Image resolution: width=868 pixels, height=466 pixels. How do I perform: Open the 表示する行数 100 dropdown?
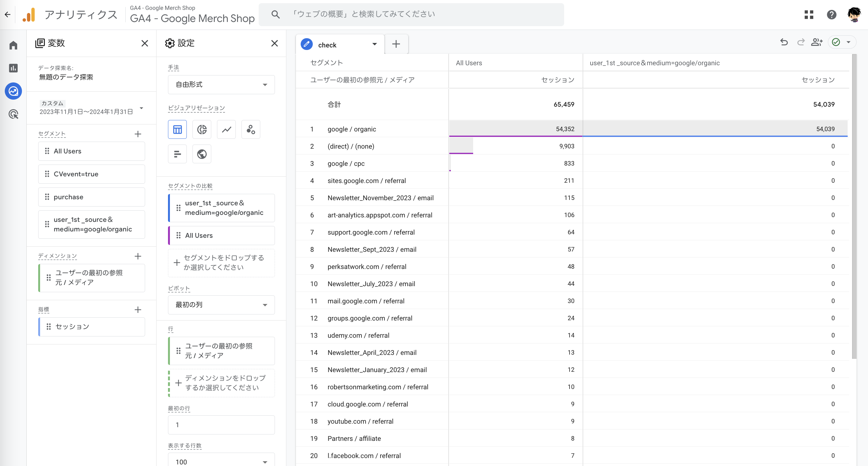(x=221, y=460)
